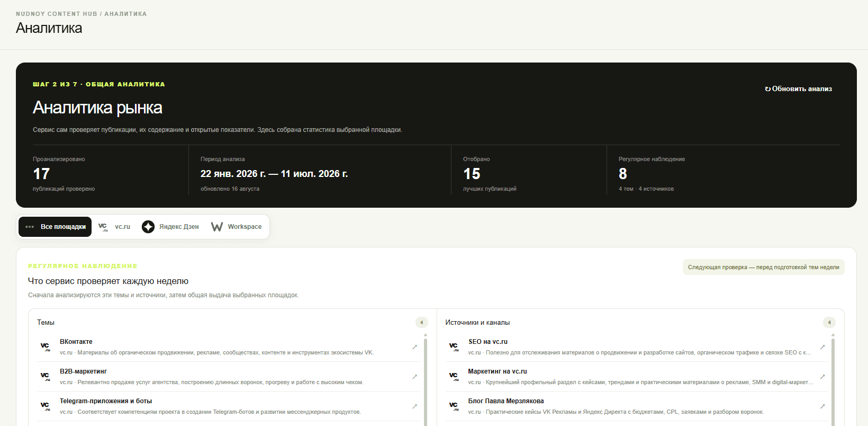Click the обновлено 16 августа note
This screenshot has width=868, height=426.
[230, 189]
